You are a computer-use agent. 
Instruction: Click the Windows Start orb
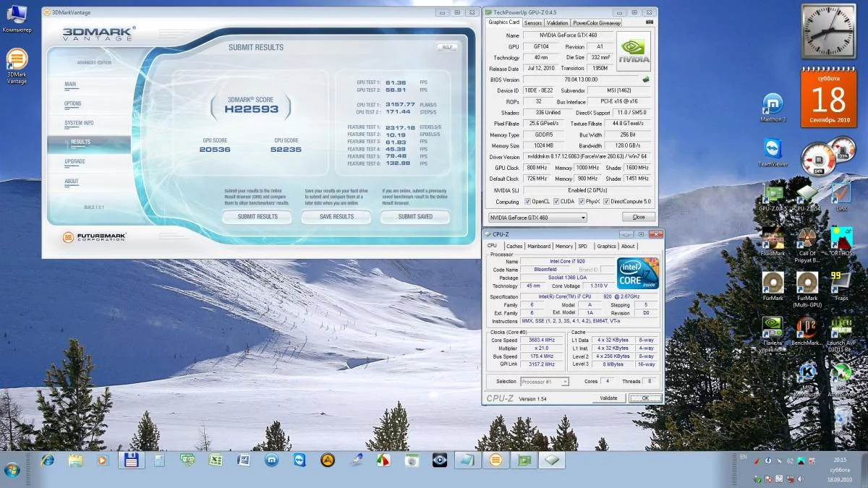(12, 468)
